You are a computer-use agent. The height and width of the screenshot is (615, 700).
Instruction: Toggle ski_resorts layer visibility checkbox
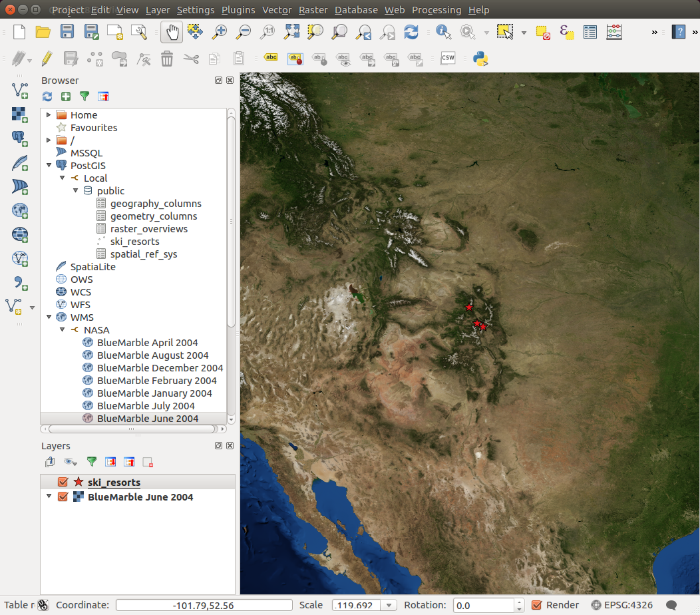tap(63, 482)
